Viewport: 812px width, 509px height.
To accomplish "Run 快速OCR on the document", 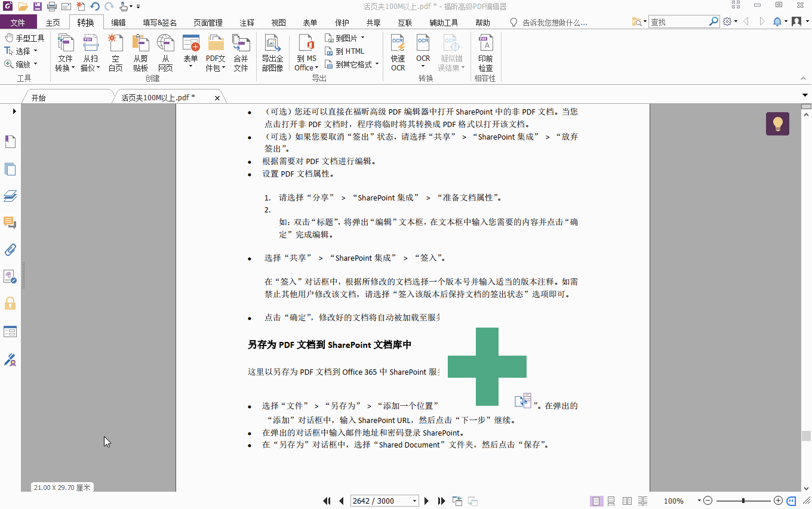I will tap(398, 53).
